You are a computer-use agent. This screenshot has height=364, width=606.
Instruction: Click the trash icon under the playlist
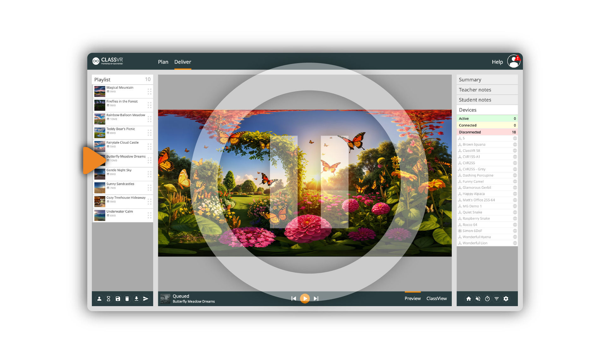point(127,299)
